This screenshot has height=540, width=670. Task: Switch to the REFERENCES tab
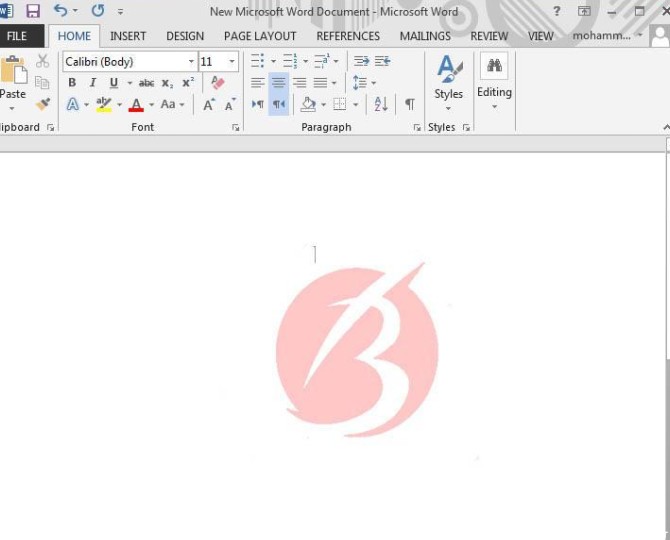click(348, 36)
